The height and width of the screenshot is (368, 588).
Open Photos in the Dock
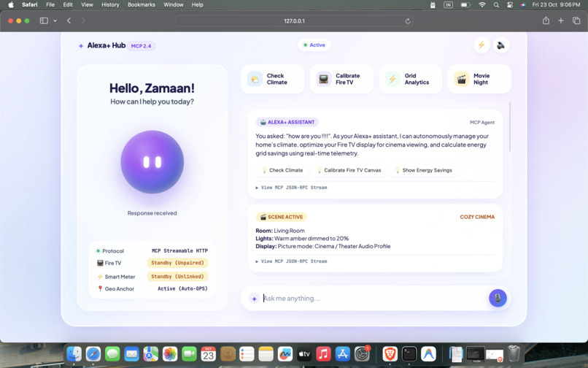click(x=170, y=353)
